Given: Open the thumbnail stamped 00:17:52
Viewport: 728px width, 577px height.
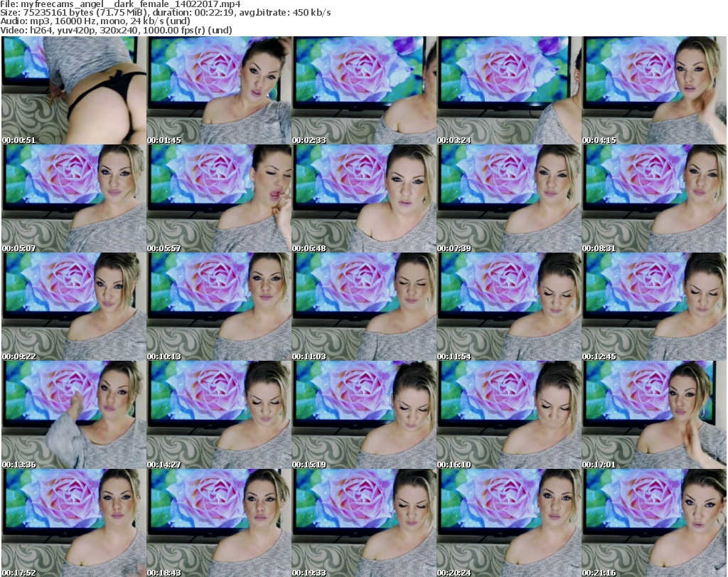Looking at the screenshot, I should [74, 523].
